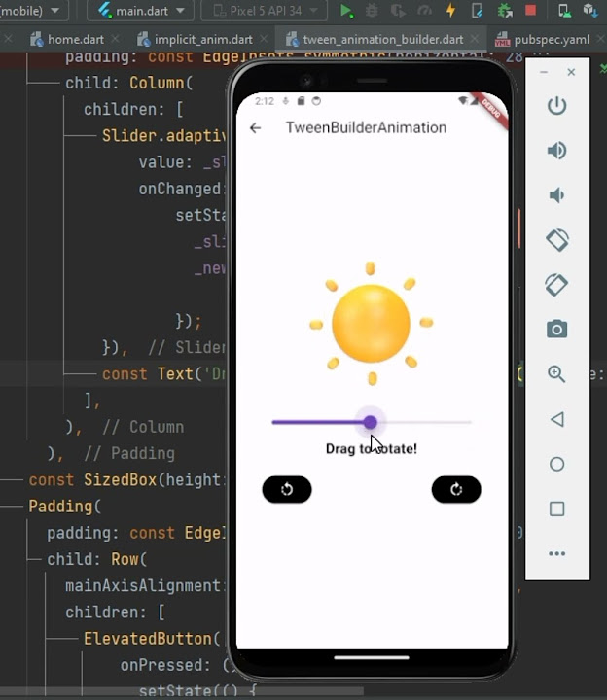
Task: Open the Pixel 5 API 34 device dropdown
Action: [264, 11]
